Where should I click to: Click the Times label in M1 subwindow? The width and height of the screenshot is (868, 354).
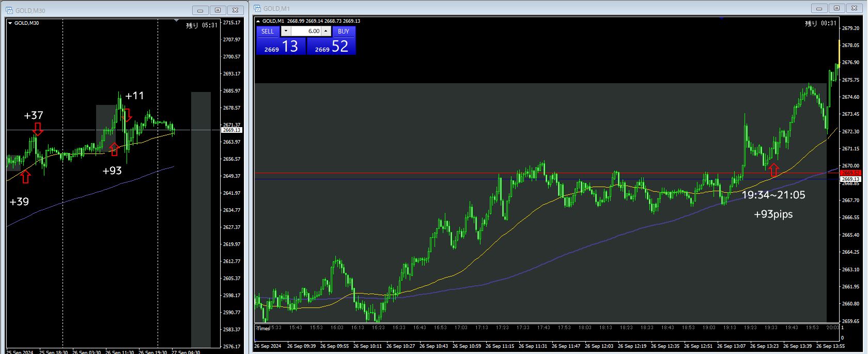[x=263, y=329]
